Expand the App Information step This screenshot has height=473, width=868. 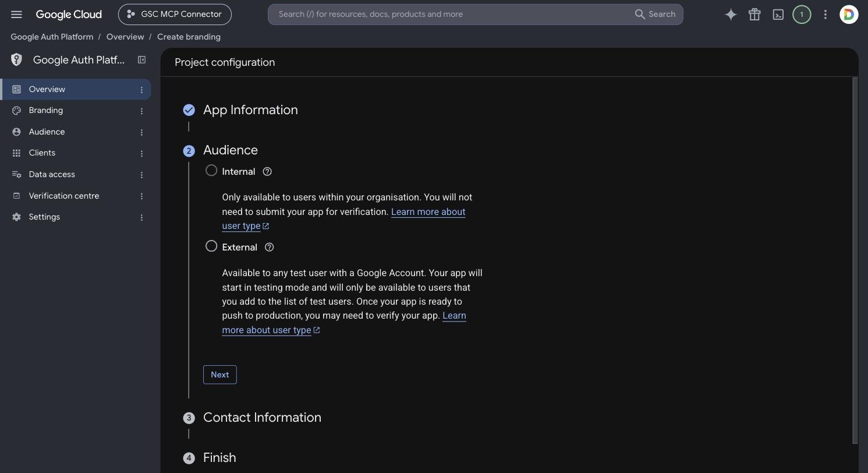(250, 110)
